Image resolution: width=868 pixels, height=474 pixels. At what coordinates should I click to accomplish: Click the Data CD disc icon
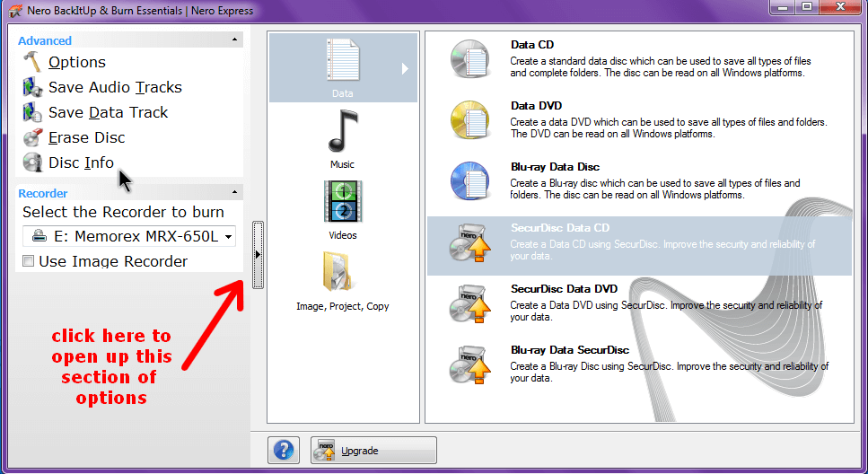[x=469, y=58]
